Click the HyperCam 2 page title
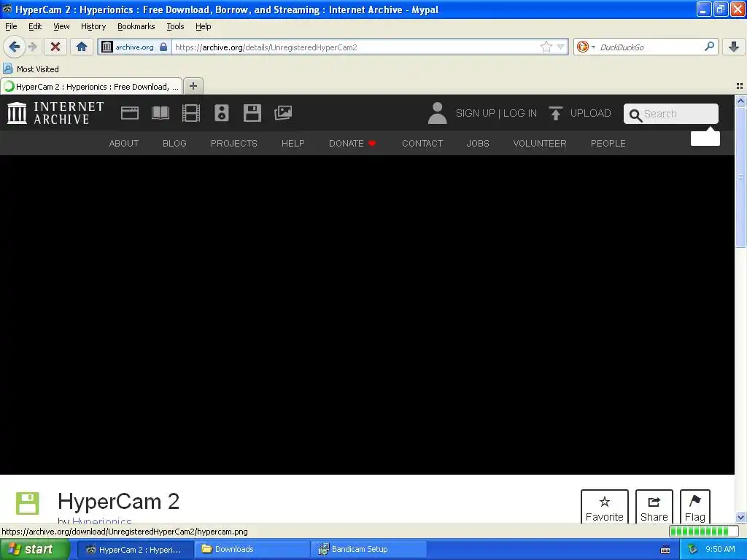Viewport: 747px width, 560px height. pos(119,502)
